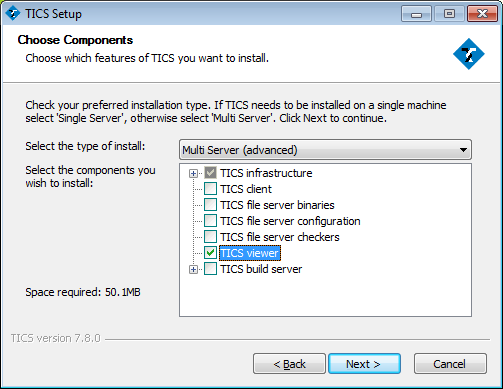
Task: Uncheck the TICS viewer checkbox
Action: [x=210, y=253]
